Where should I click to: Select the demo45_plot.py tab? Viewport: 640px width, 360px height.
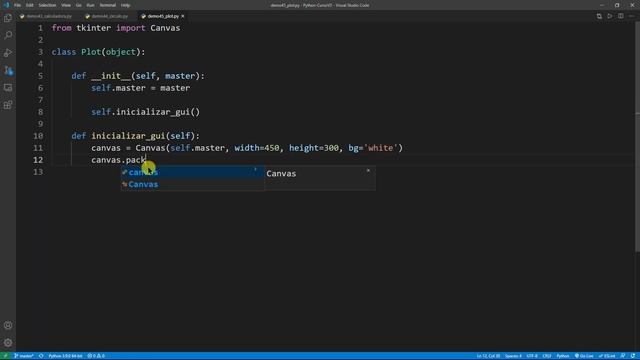coord(162,16)
